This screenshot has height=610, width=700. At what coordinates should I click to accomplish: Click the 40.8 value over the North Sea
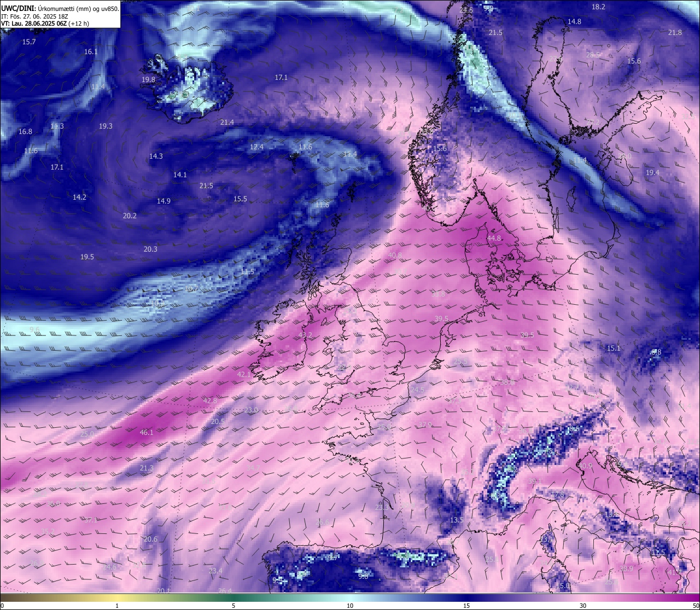pos(395,255)
